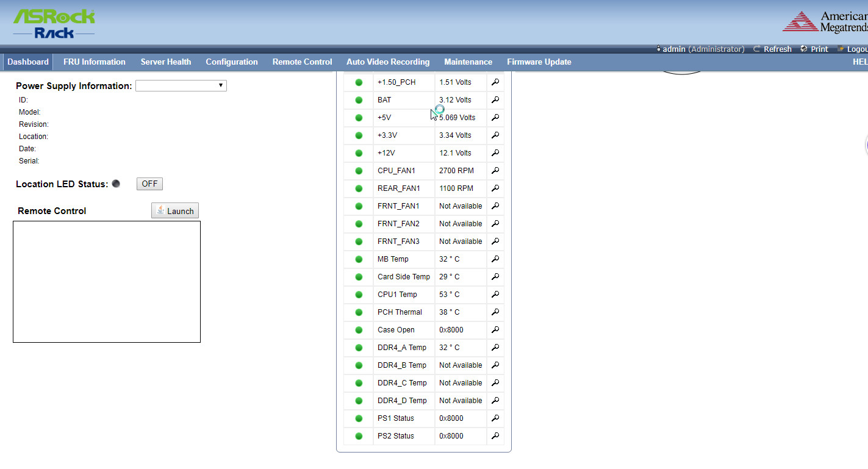868x469 pixels.
Task: View details icon for +12V sensor
Action: pyautogui.click(x=495, y=153)
